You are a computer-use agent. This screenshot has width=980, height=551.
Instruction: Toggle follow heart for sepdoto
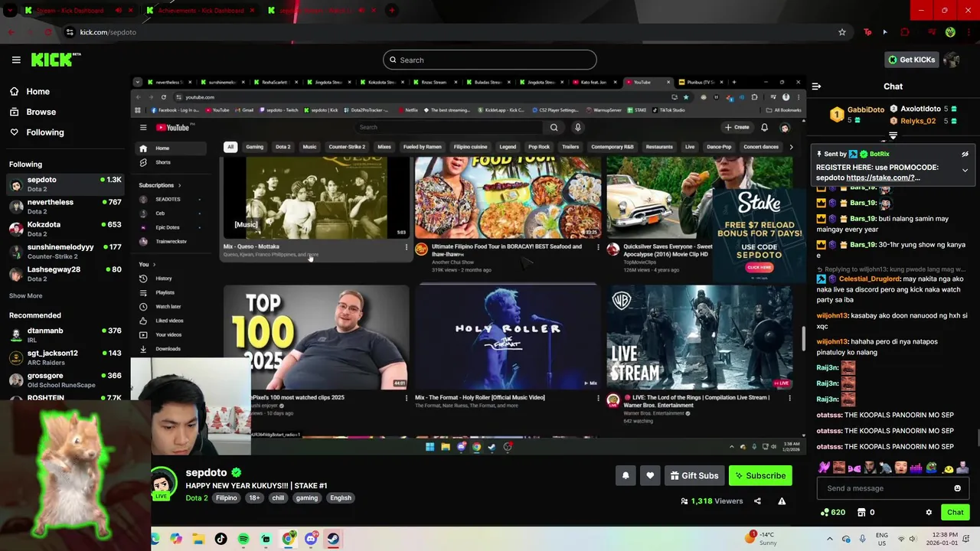650,475
